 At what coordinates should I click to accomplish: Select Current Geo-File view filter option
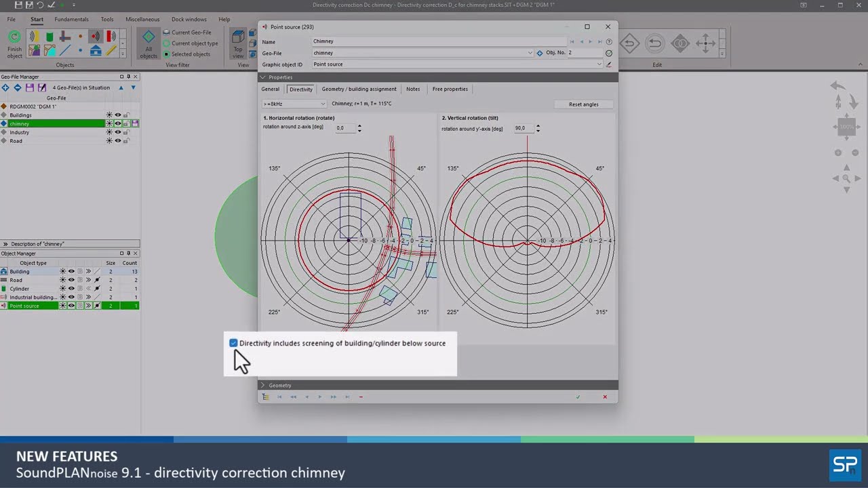tap(187, 33)
